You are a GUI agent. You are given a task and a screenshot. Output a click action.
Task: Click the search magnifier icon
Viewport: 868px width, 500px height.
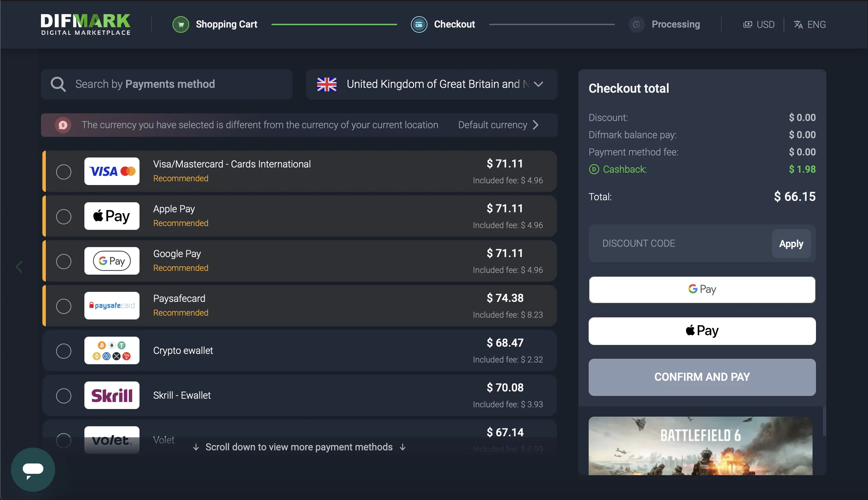pyautogui.click(x=58, y=84)
